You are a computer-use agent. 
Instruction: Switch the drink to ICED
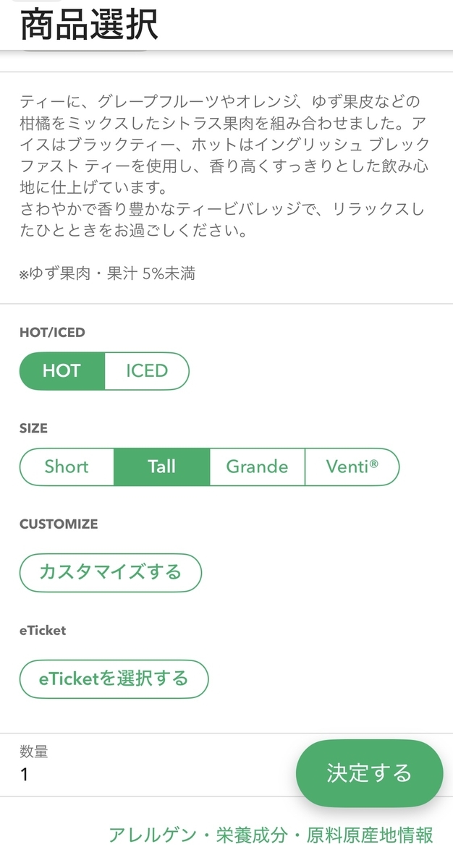(x=147, y=371)
